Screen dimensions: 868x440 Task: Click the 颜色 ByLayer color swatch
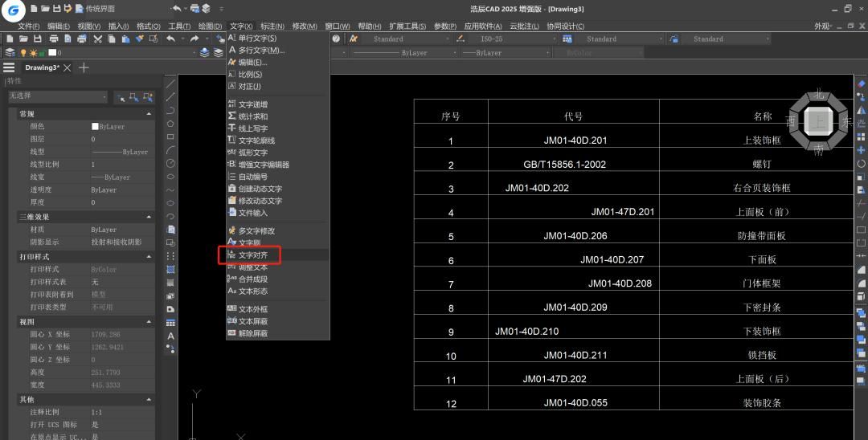coord(95,127)
